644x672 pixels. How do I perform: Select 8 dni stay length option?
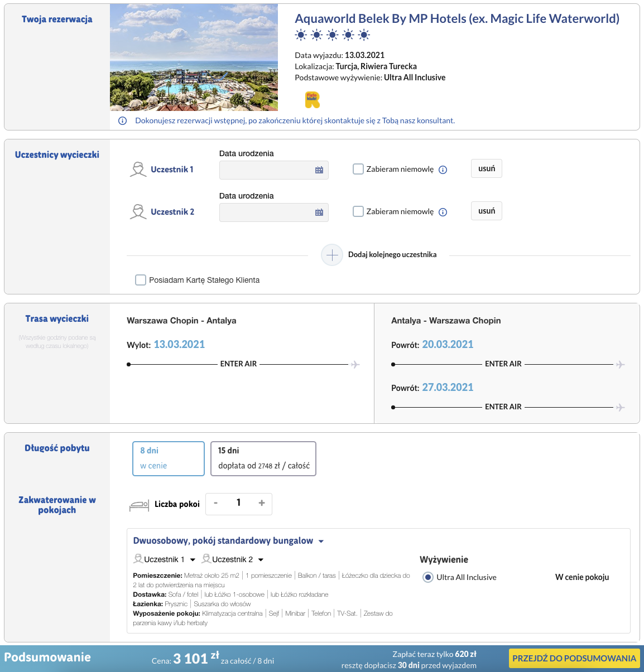tap(169, 458)
